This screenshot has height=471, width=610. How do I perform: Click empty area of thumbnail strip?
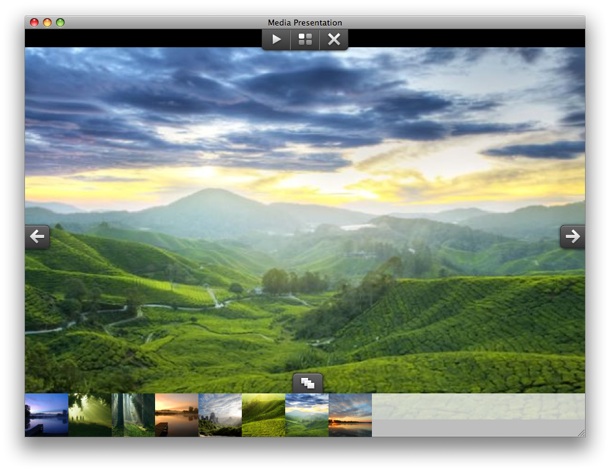478,415
